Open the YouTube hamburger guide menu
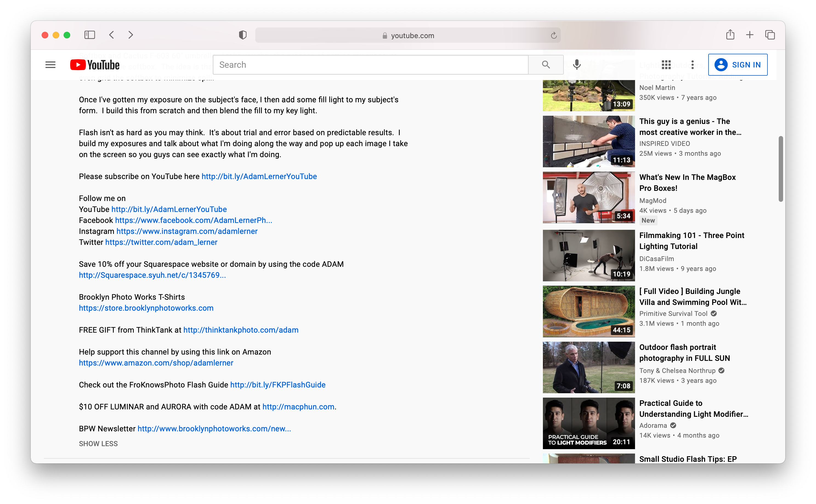The width and height of the screenshot is (816, 504). tap(50, 65)
